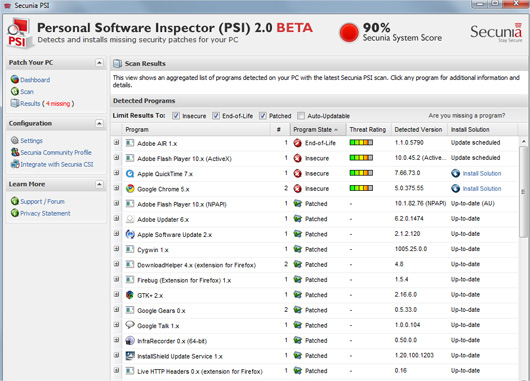
Task: Click the InstallShield Update Service icon
Action: (130, 355)
